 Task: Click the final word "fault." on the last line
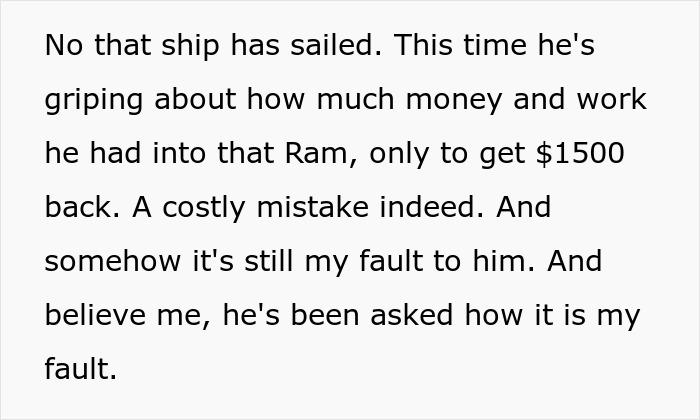(81, 370)
